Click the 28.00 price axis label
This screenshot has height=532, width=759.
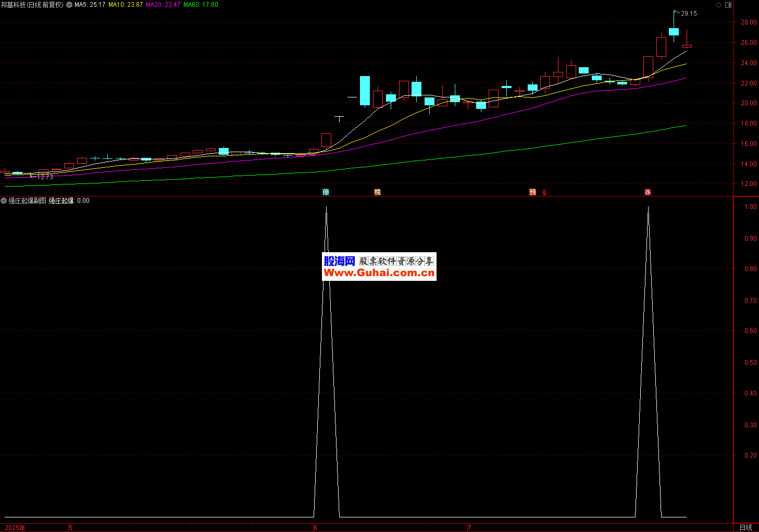749,22
